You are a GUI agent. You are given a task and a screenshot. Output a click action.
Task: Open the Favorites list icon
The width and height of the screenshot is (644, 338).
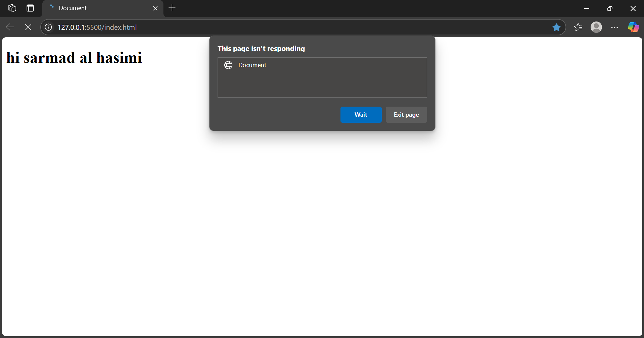pos(578,27)
